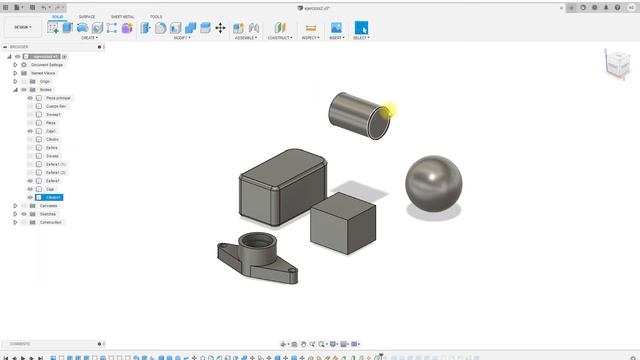Select the Extrude tool in toolbar
Image resolution: width=640 pixels, height=360 pixels.
coord(68,28)
